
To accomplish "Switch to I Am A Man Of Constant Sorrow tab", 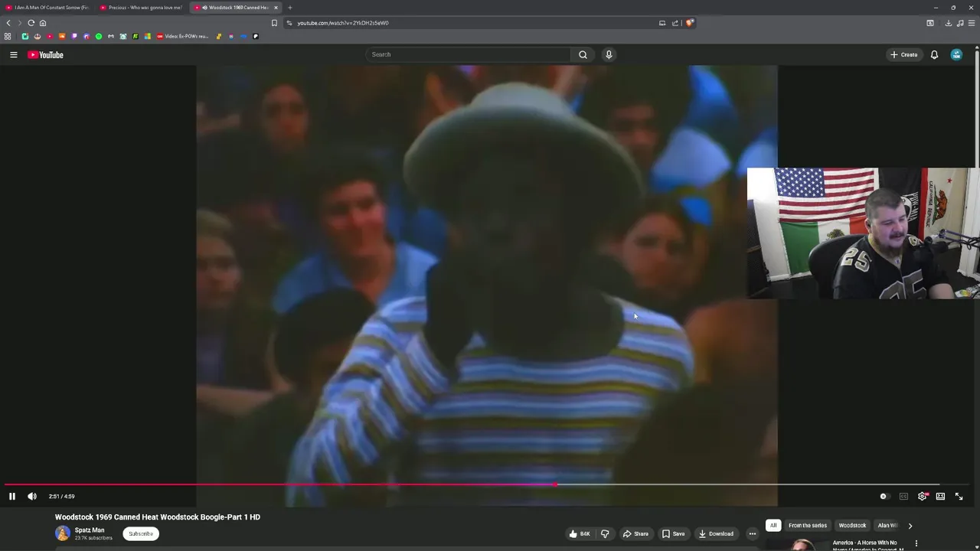I will tap(47, 8).
